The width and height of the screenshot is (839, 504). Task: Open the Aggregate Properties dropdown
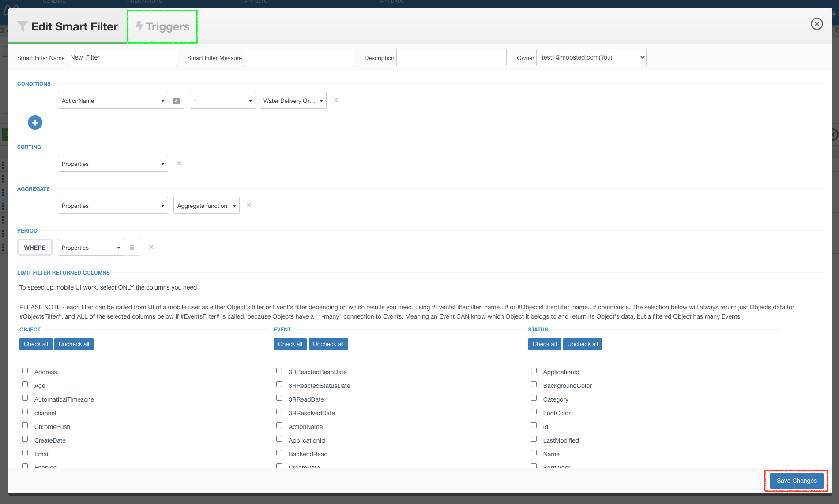(113, 206)
